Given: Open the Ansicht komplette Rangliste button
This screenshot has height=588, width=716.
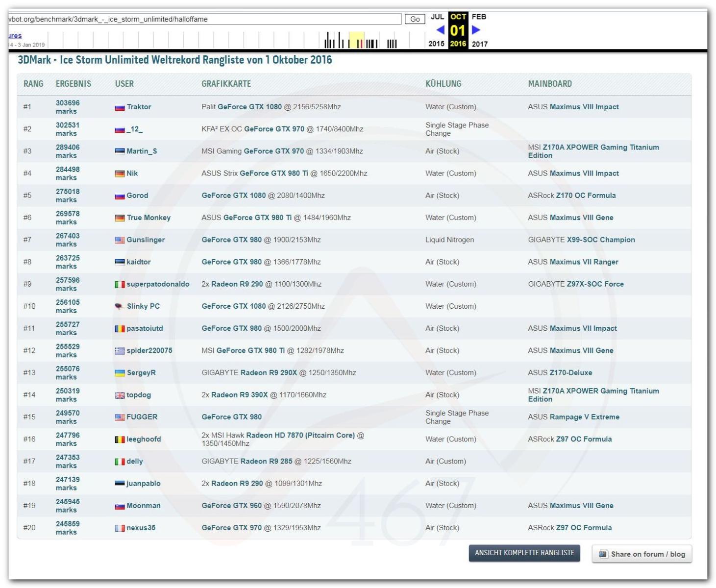Looking at the screenshot, I should pyautogui.click(x=524, y=553).
